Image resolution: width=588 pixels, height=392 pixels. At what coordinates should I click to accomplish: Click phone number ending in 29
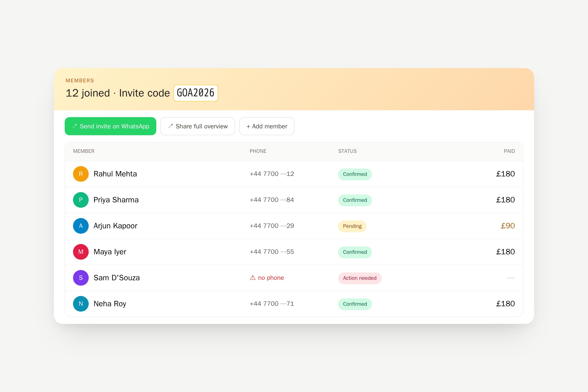pyautogui.click(x=272, y=226)
